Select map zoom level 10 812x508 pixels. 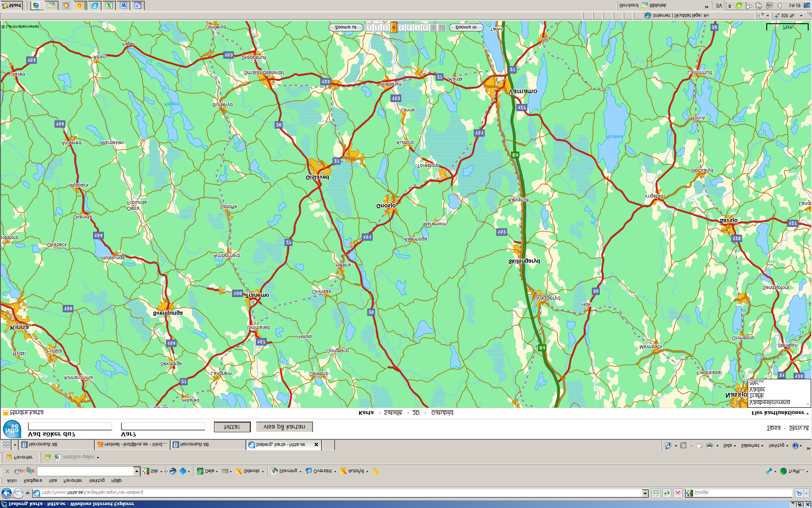point(442,28)
